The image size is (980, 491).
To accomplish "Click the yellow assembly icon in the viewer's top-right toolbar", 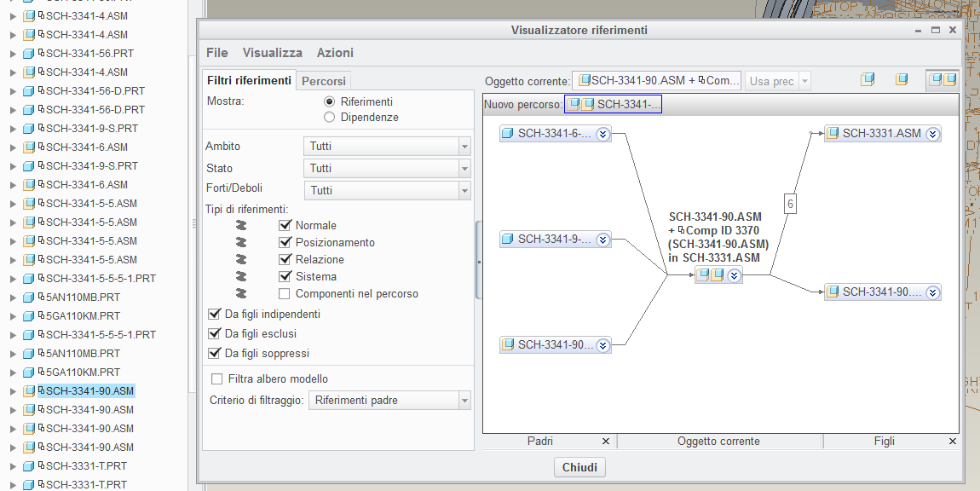I will coord(902,80).
